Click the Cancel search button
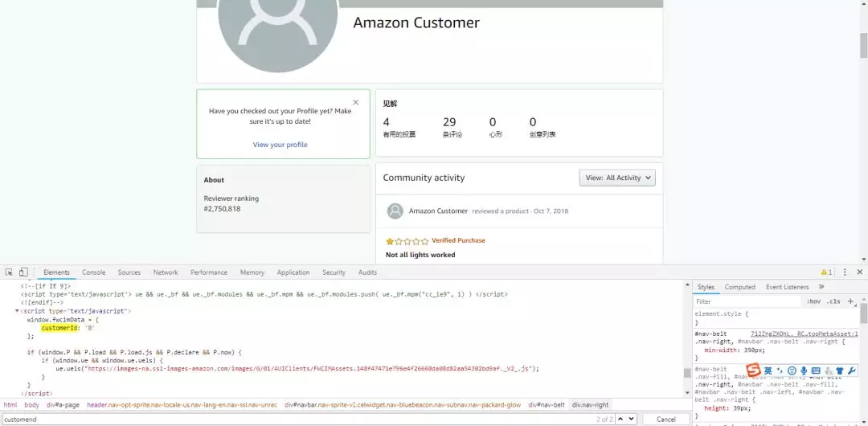The height and width of the screenshot is (426, 868). pyautogui.click(x=666, y=419)
